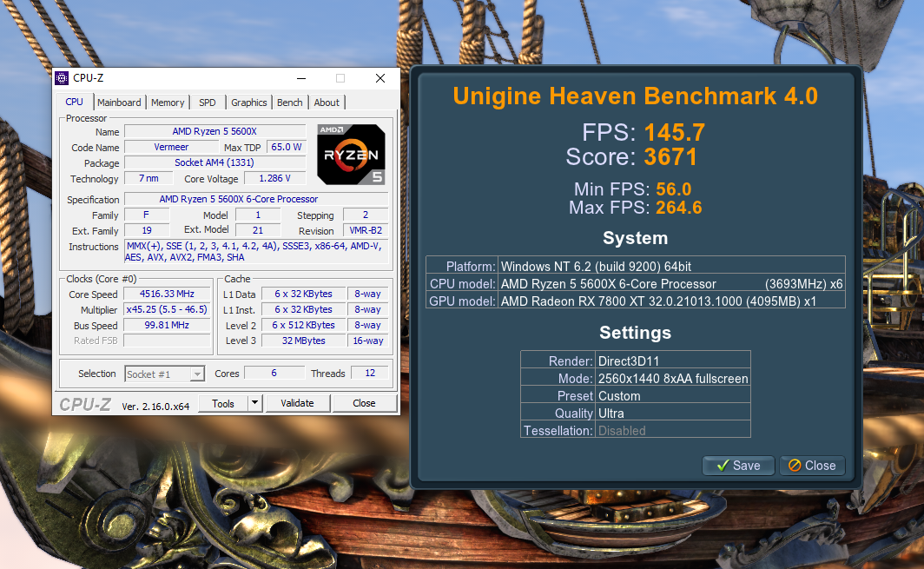This screenshot has width=924, height=569.
Task: Close the Heaven Benchmark results dialog
Action: [812, 466]
